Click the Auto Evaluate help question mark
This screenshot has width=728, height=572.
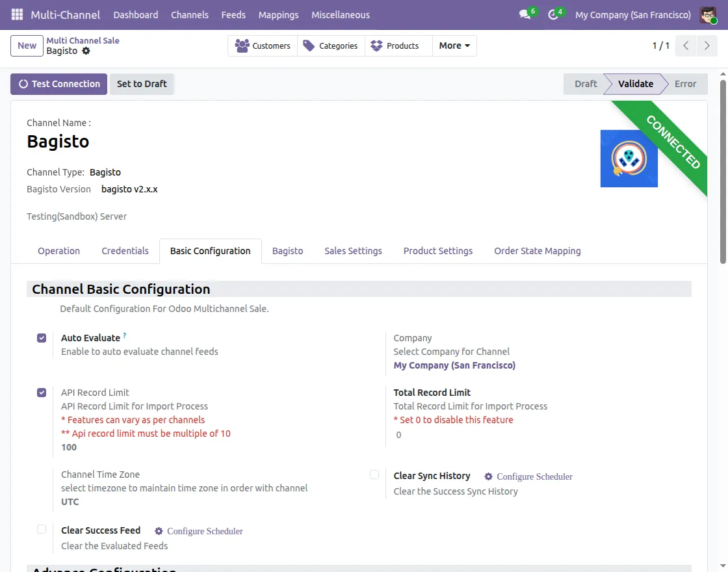click(x=124, y=335)
